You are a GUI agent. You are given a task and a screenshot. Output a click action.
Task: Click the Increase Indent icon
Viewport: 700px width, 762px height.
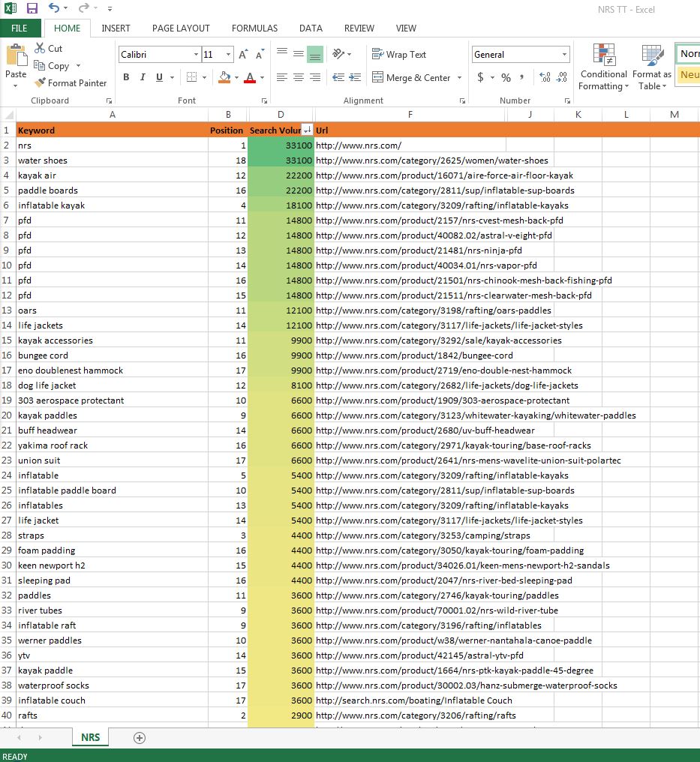click(354, 78)
